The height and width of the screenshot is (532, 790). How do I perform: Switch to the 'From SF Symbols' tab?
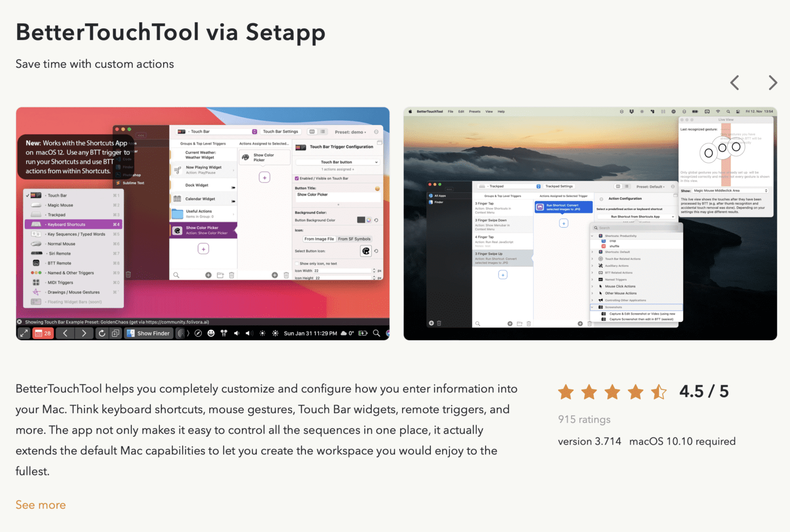point(354,239)
